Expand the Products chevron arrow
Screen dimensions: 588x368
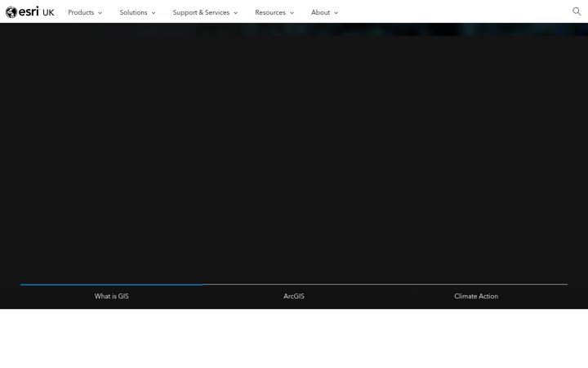(x=100, y=13)
